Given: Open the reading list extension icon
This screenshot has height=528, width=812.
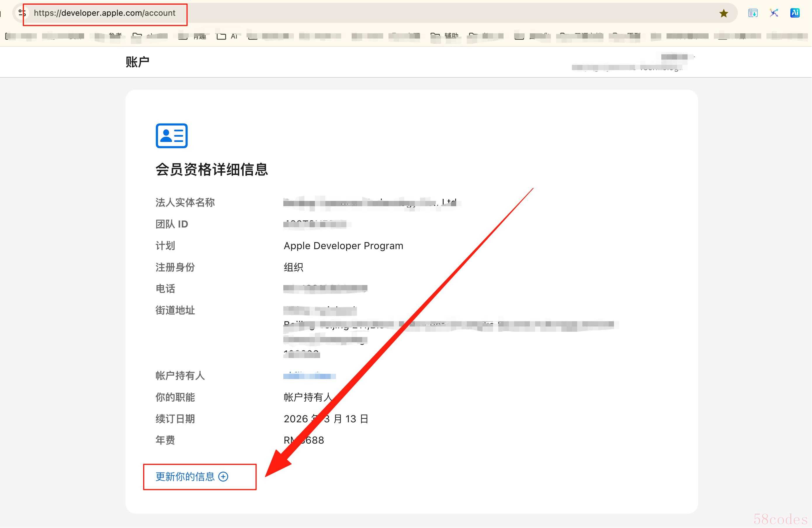Looking at the screenshot, I should (753, 13).
